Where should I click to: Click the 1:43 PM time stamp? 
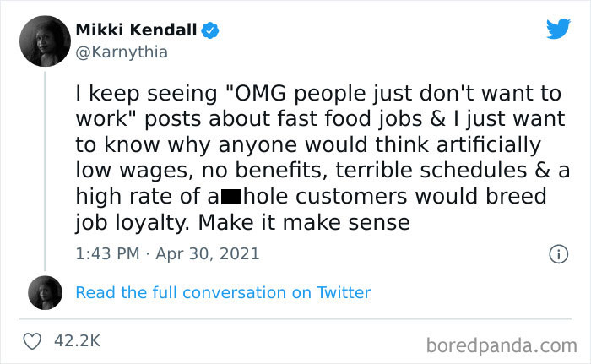(x=106, y=253)
